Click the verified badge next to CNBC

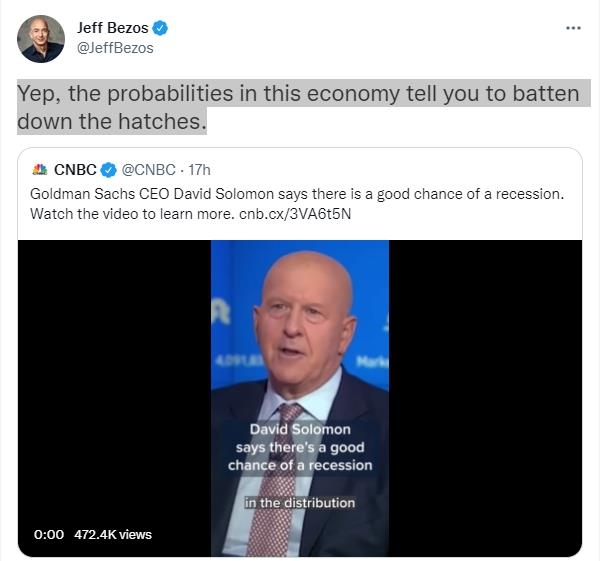pos(110,170)
